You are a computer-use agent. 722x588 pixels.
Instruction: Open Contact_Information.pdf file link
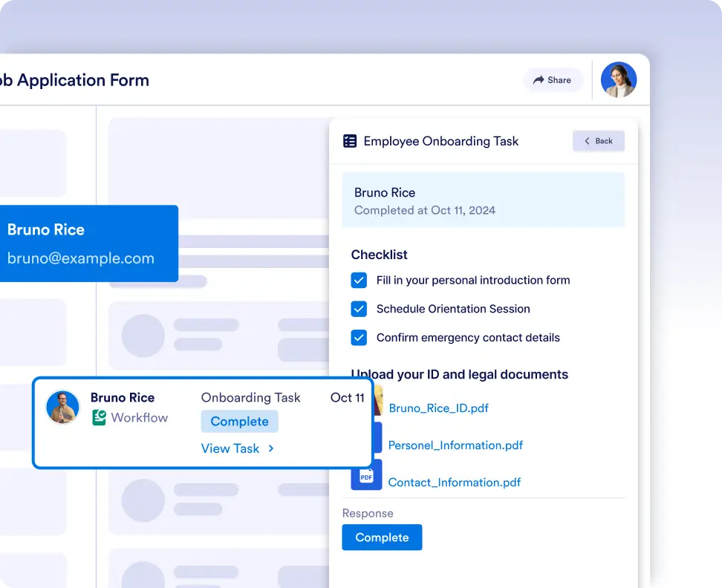click(x=454, y=483)
